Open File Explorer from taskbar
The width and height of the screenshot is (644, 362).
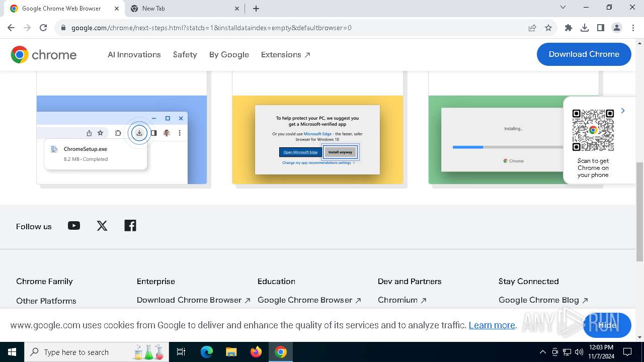(231, 352)
